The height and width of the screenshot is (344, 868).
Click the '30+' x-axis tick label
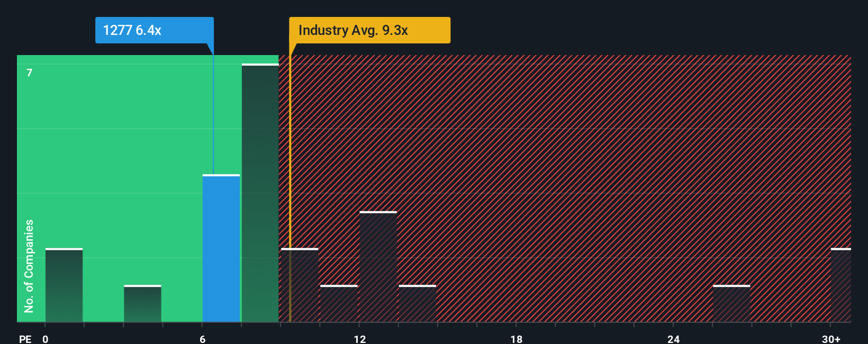pyautogui.click(x=831, y=339)
